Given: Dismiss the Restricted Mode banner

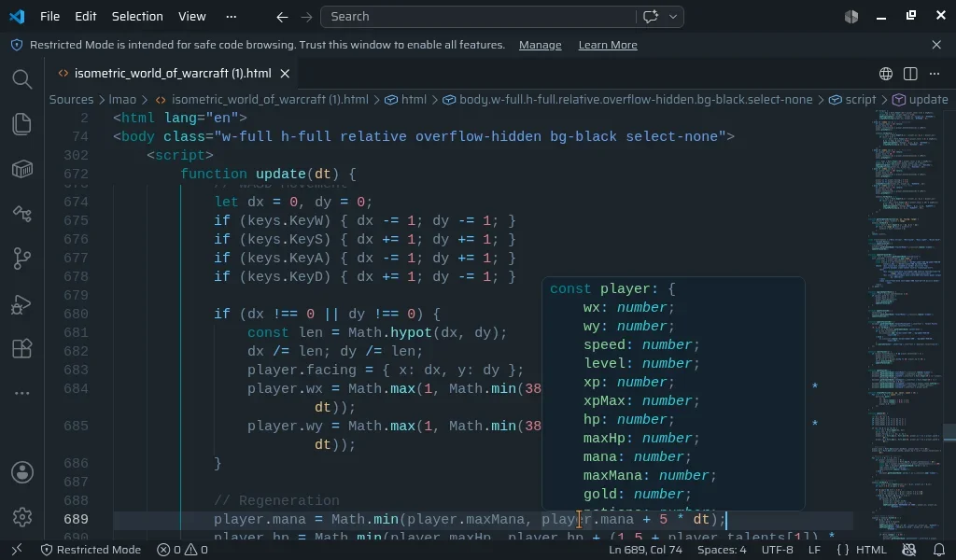Looking at the screenshot, I should click(x=936, y=45).
